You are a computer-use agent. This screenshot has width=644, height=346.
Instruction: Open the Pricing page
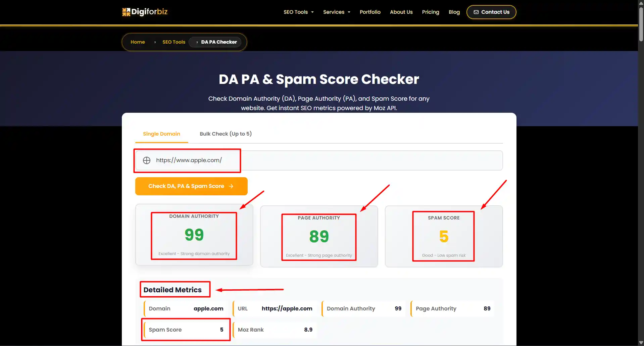point(430,12)
